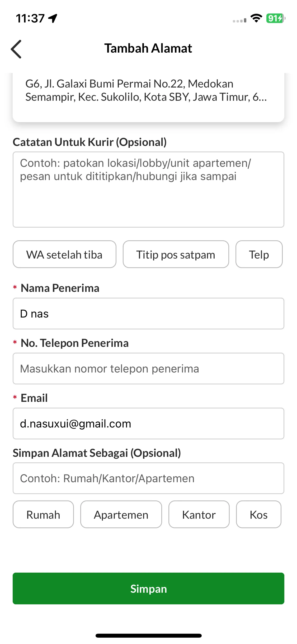The width and height of the screenshot is (297, 644).
Task: Choose the Apartemen address label
Action: tap(121, 514)
